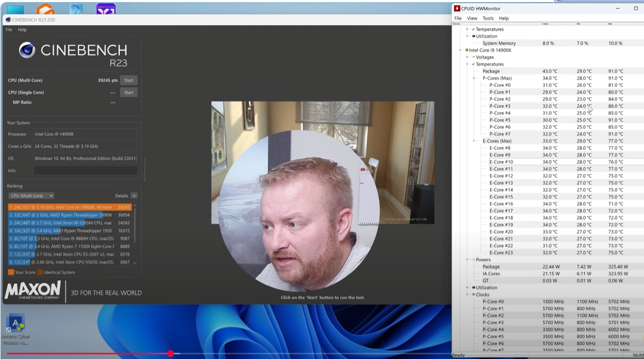Collapse the Powers tree node
Viewport: 644px width, 359px height.
(x=467, y=260)
